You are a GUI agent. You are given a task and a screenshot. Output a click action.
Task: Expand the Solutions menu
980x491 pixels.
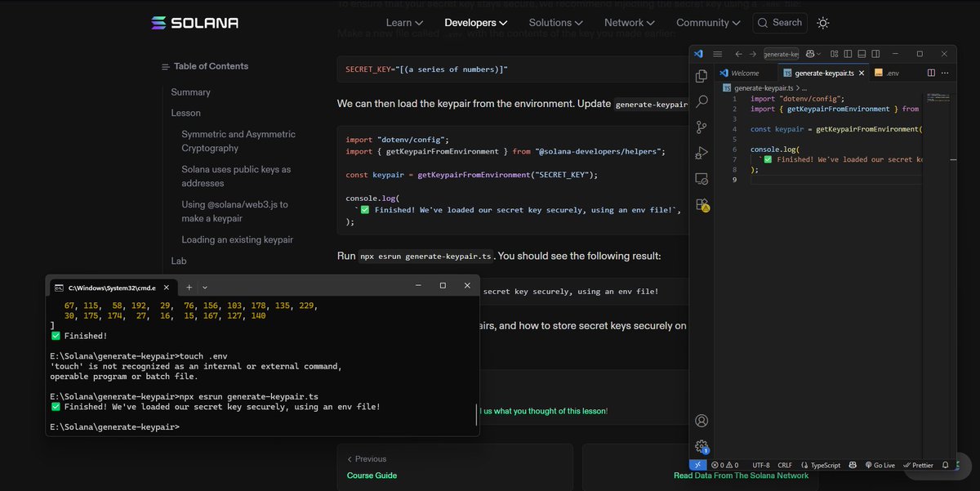pyautogui.click(x=556, y=23)
